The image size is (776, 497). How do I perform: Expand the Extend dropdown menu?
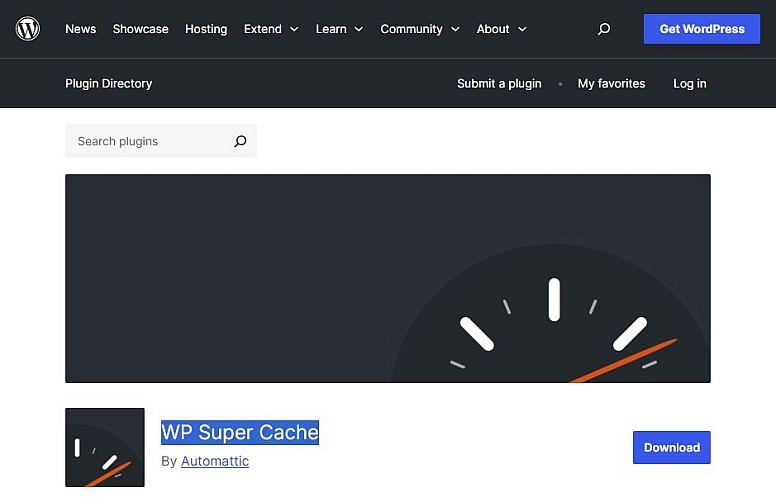(271, 29)
